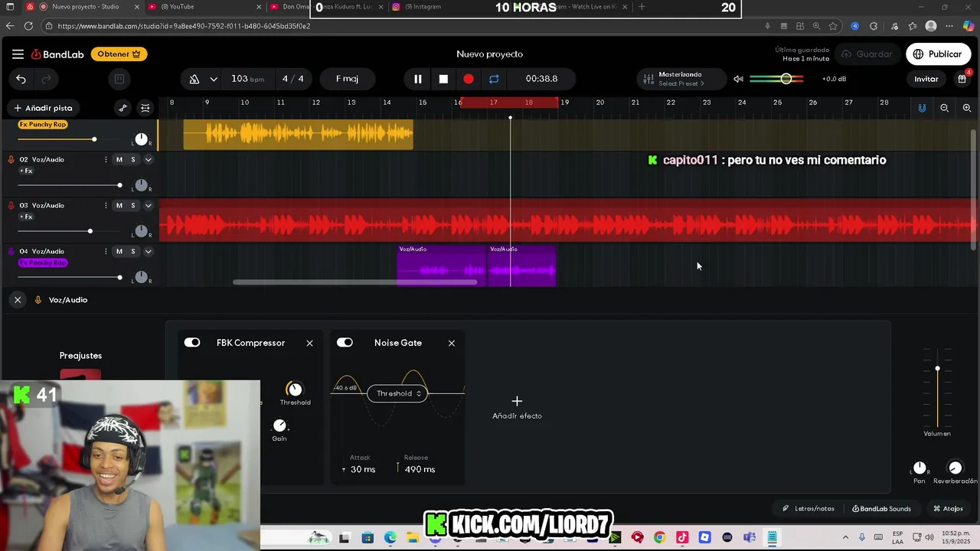Open the automation curve tool
This screenshot has height=551, width=980.
[x=122, y=108]
